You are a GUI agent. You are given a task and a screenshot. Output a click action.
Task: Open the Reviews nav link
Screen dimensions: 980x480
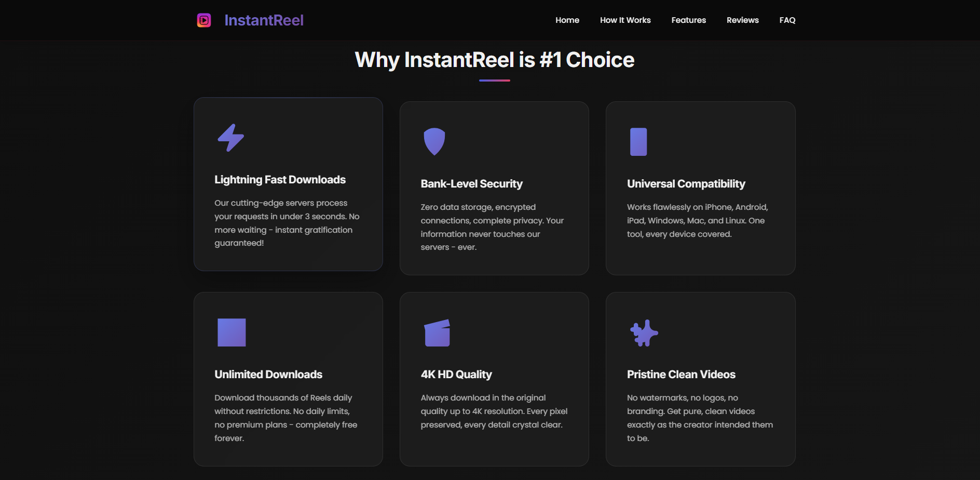pyautogui.click(x=742, y=20)
